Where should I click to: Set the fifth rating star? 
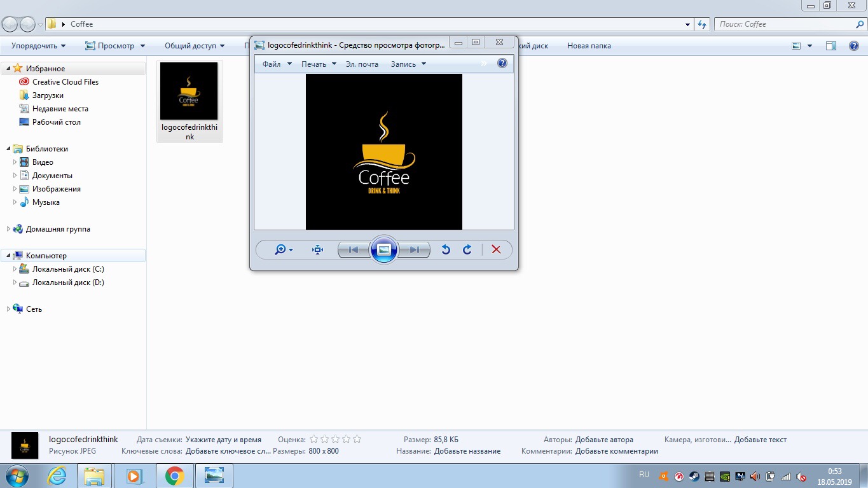click(x=357, y=440)
